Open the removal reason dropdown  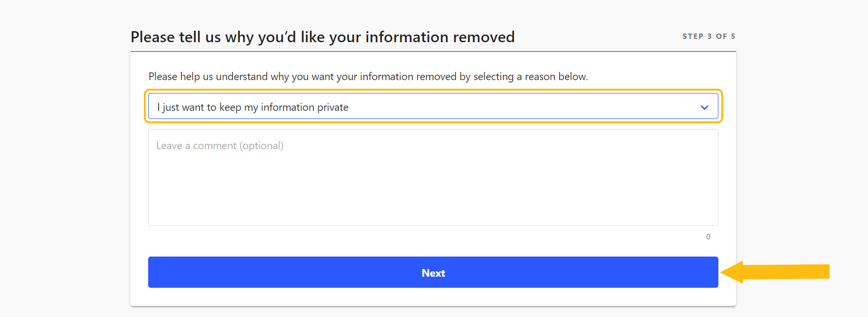tap(433, 106)
